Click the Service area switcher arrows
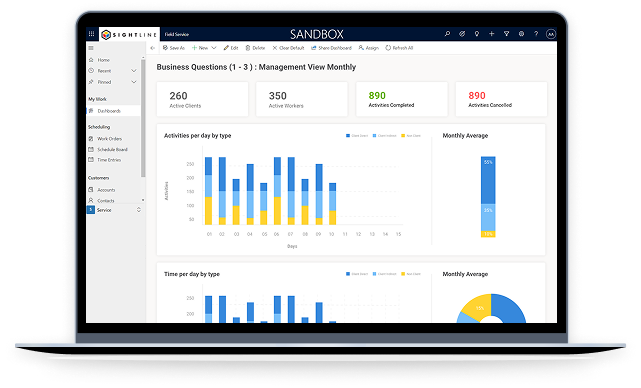The width and height of the screenshot is (641, 388). click(x=139, y=210)
